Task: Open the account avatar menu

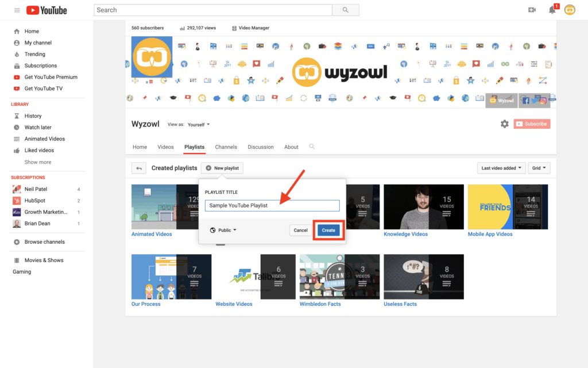Action: [x=570, y=10]
